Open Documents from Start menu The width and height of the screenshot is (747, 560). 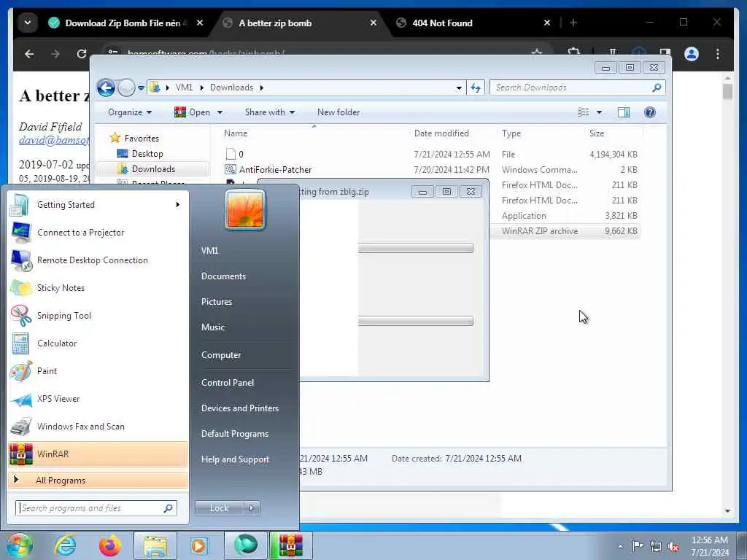(x=223, y=276)
